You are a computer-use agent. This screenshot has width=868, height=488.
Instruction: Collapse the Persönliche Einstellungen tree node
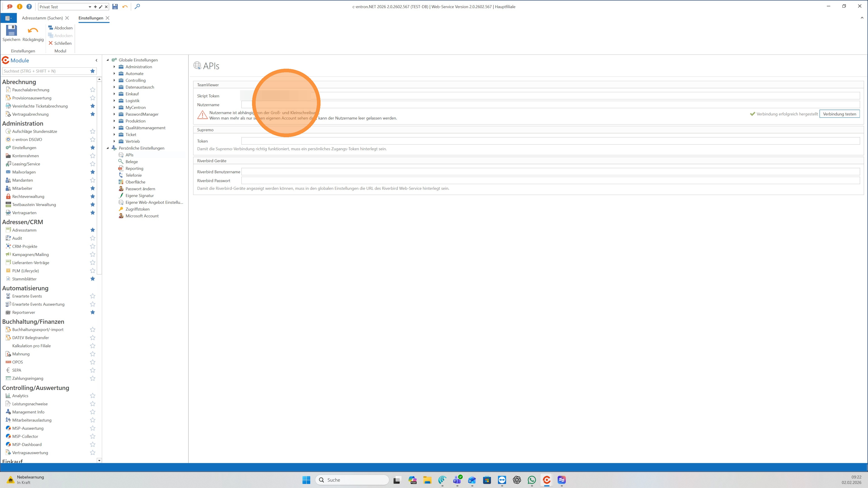coord(108,148)
